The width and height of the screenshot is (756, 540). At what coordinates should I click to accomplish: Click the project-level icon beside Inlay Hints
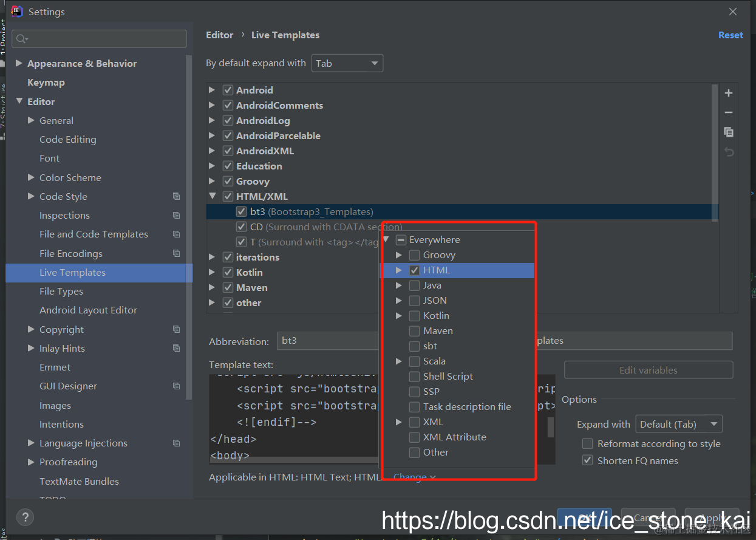click(x=176, y=348)
